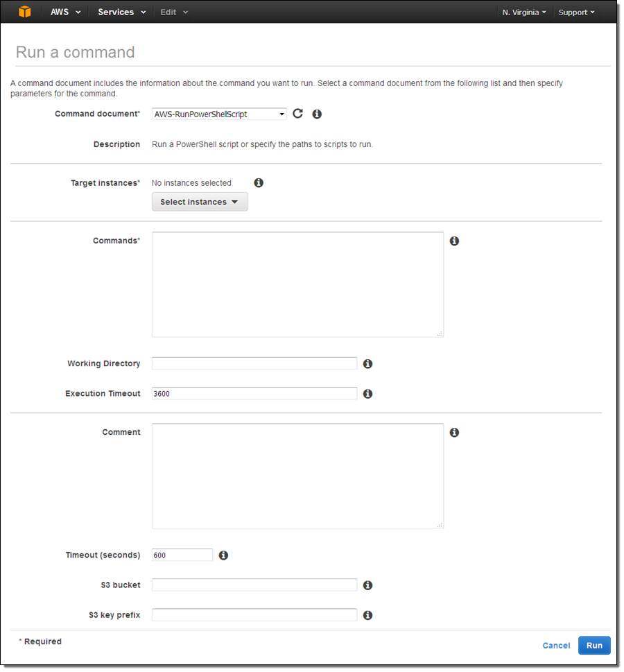Show S3 key prefix info icon

pyautogui.click(x=368, y=615)
